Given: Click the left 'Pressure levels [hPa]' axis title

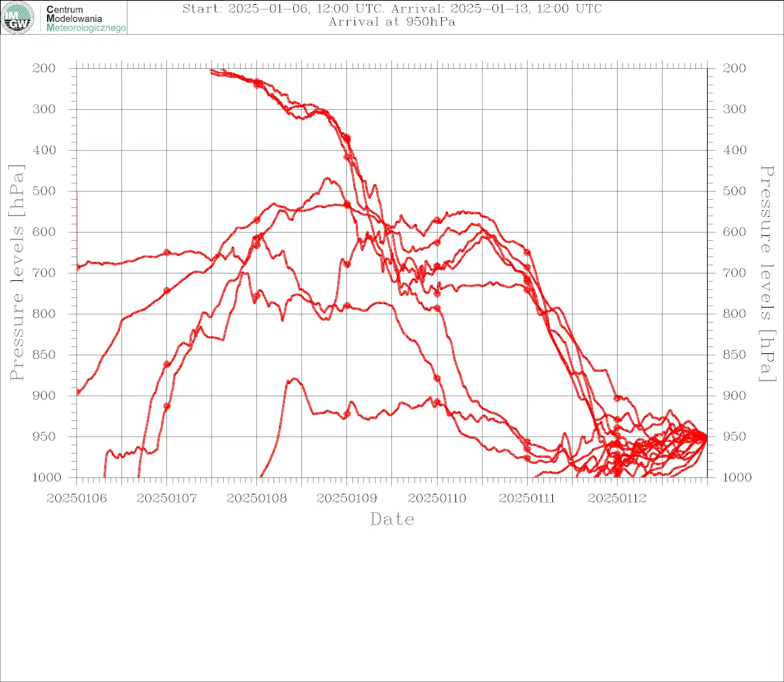Looking at the screenshot, I should [x=16, y=273].
